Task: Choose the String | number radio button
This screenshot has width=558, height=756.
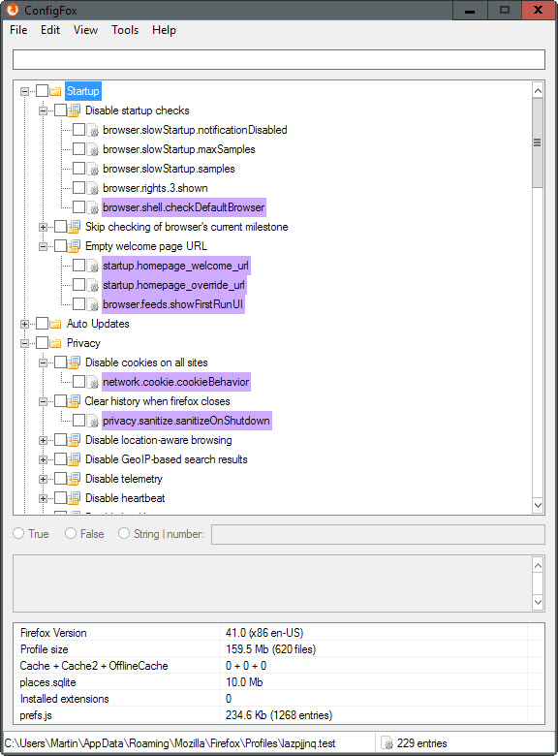Action: click(x=124, y=533)
